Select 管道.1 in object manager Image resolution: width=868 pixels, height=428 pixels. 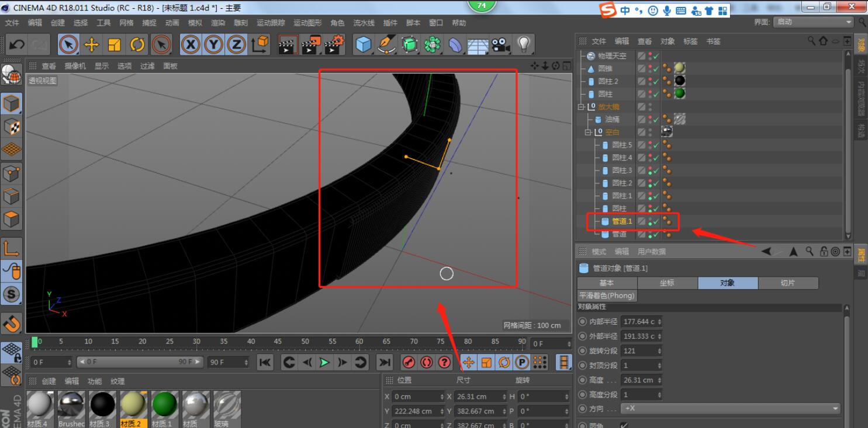[622, 221]
